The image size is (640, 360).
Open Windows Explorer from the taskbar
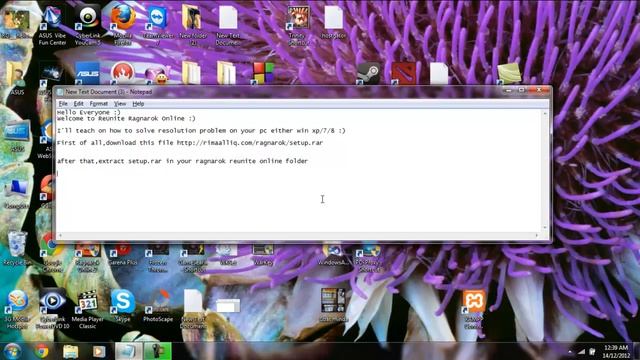tap(70, 351)
